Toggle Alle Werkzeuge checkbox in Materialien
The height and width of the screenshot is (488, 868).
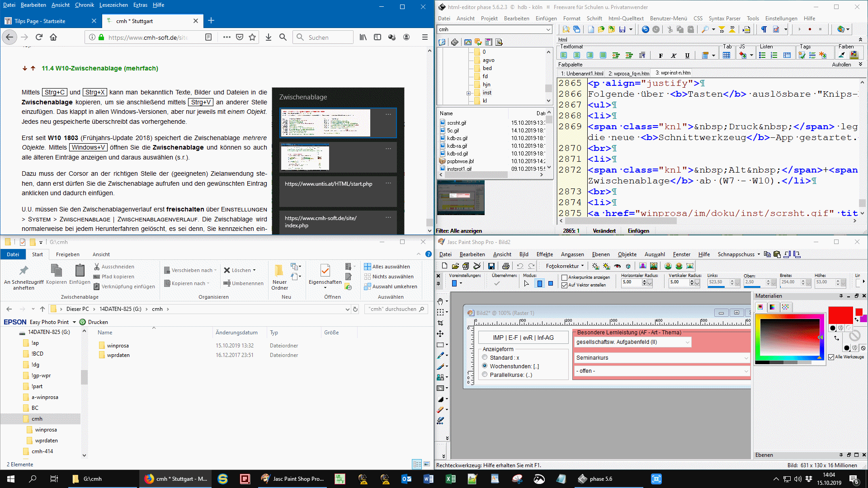831,357
